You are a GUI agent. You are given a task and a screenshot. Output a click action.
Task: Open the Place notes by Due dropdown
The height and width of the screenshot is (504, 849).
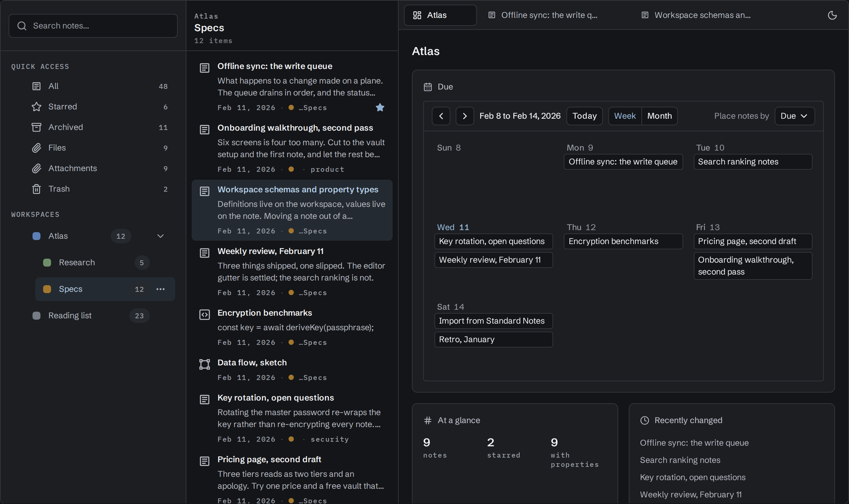(794, 116)
